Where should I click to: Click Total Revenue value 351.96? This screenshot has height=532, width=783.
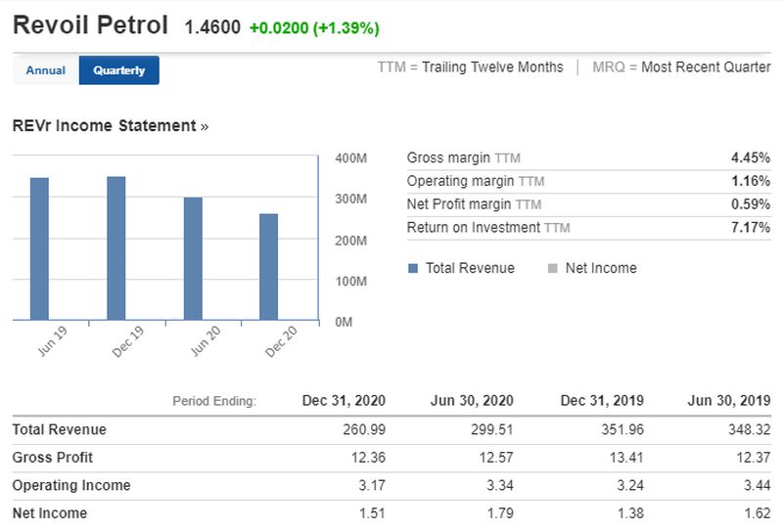point(622,429)
